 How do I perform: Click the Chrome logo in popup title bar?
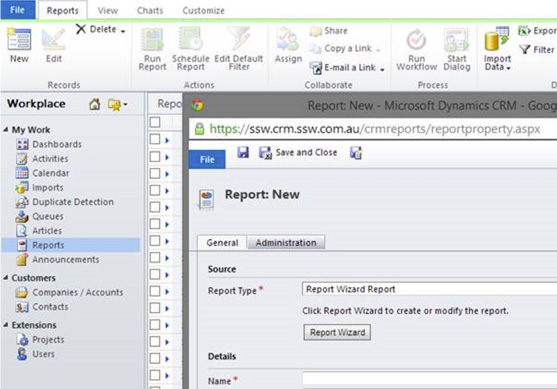click(198, 106)
